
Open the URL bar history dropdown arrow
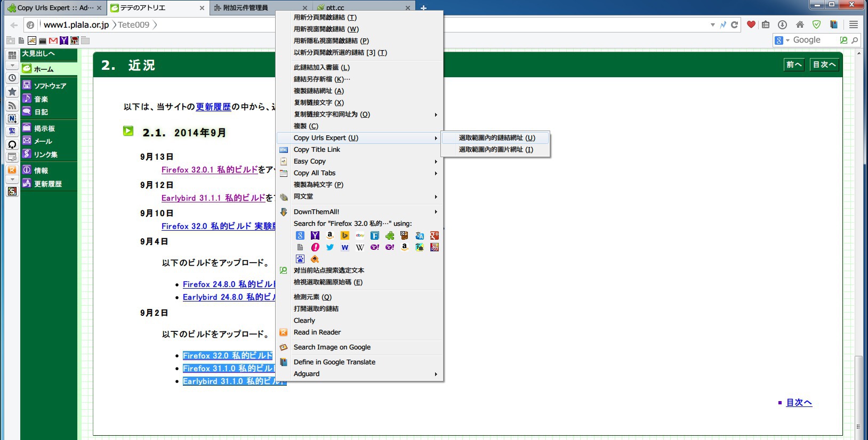[713, 25]
